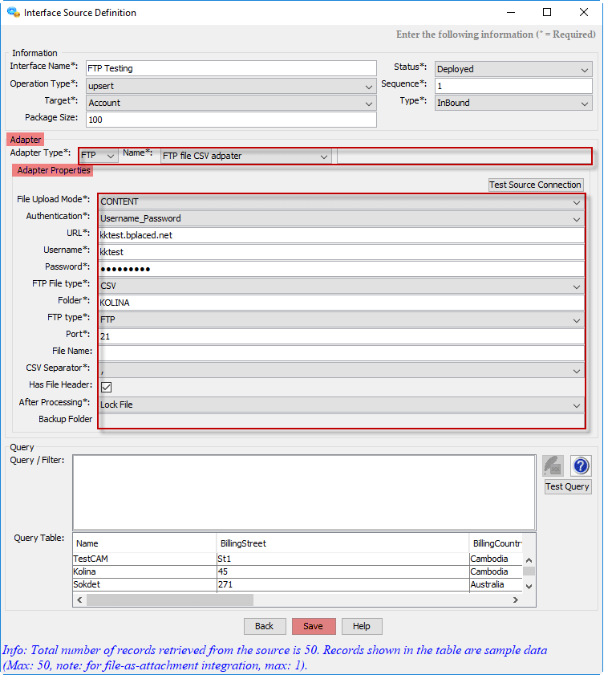Click the query builder icon beside filter box
Screen dimensions: 616x675
[553, 466]
